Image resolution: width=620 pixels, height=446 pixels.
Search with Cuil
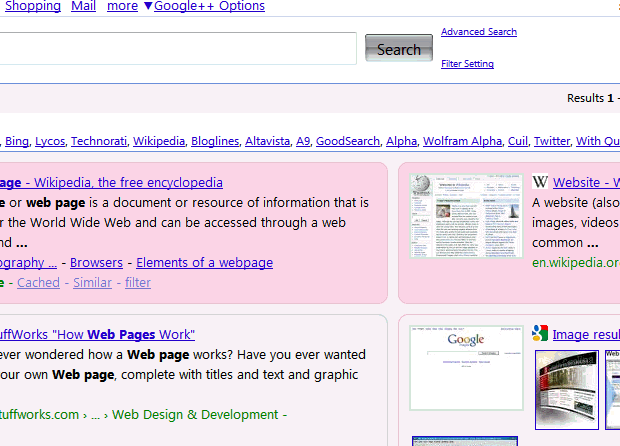point(518,141)
